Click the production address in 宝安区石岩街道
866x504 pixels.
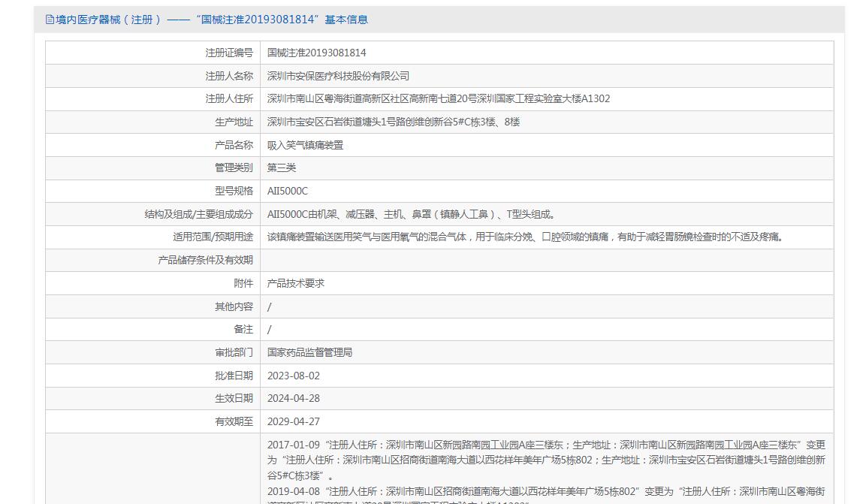click(x=394, y=122)
